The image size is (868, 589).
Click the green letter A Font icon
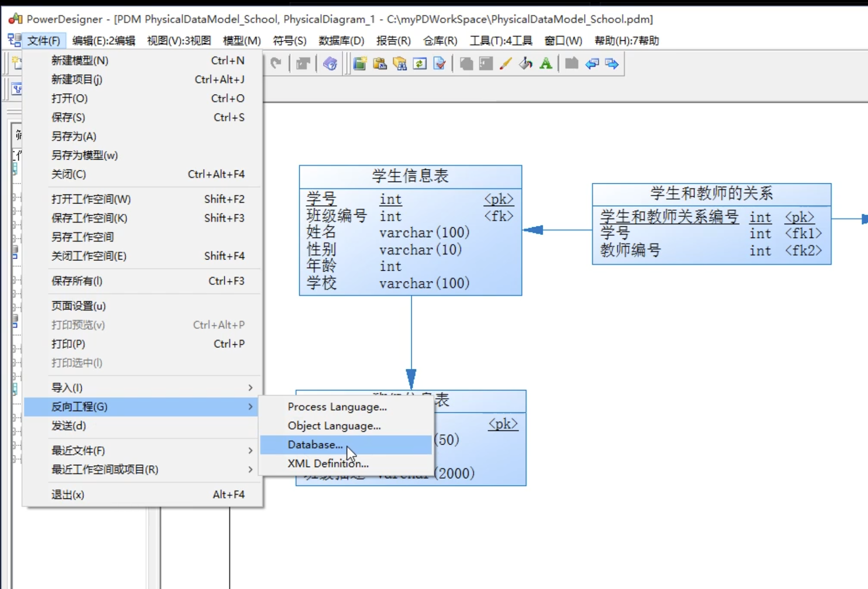(545, 64)
